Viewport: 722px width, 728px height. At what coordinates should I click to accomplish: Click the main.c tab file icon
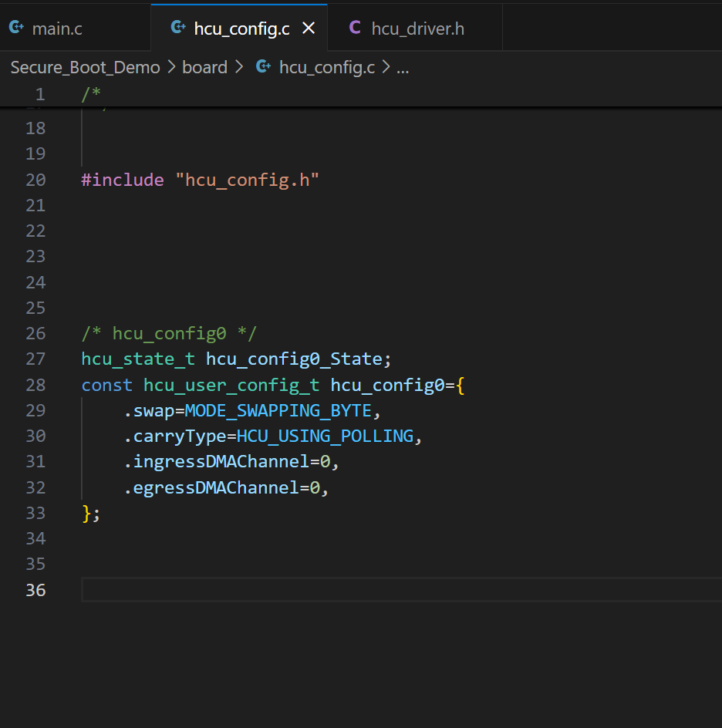pos(16,28)
